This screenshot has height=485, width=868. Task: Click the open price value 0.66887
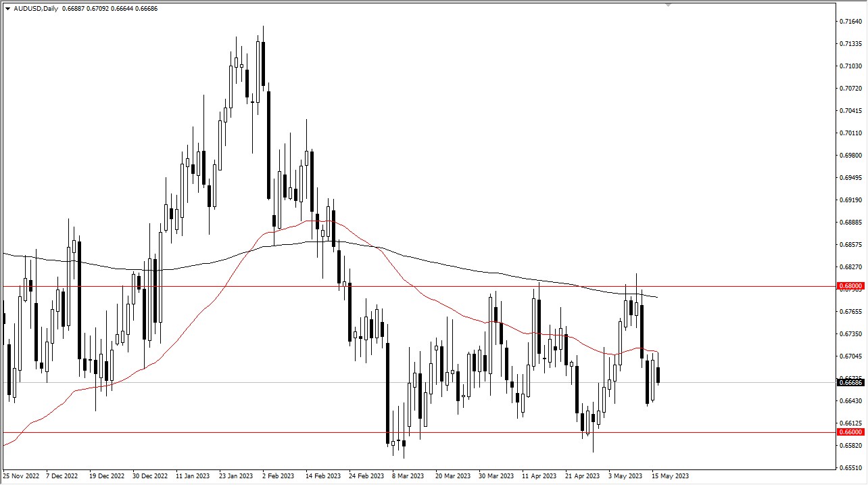73,9
